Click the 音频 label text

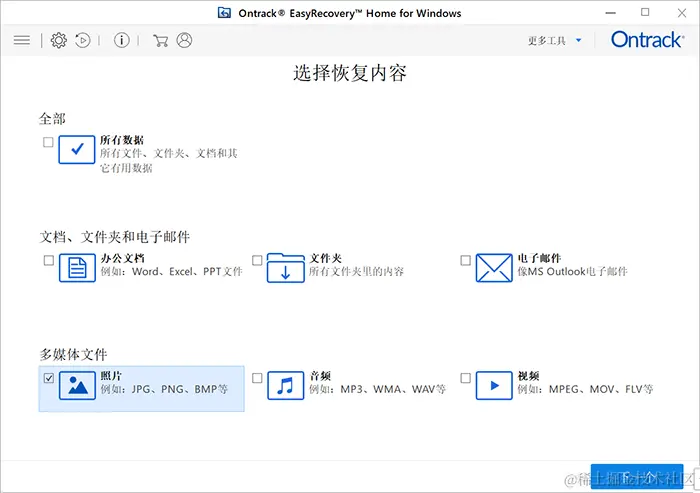click(320, 376)
